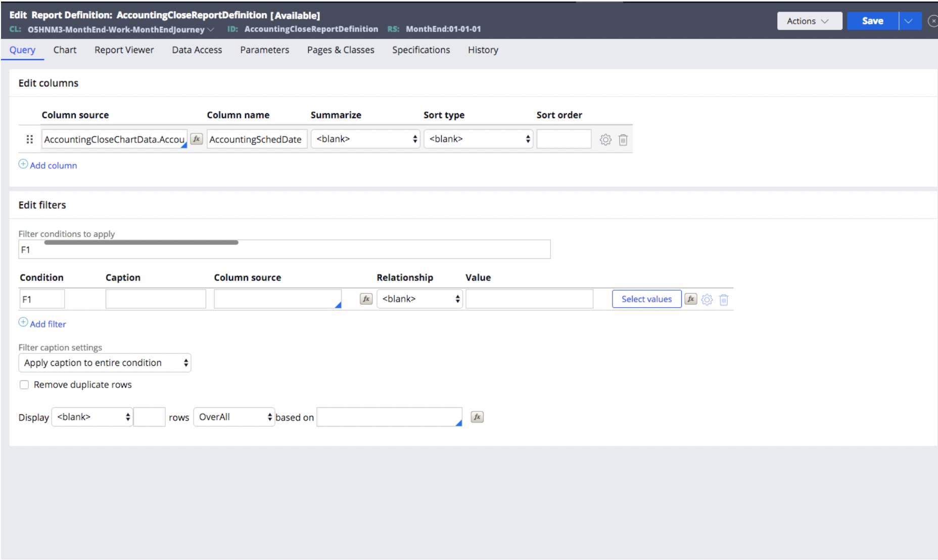Viewport: 938px width, 560px height.
Task: Switch to the Parameters tab
Action: [264, 50]
